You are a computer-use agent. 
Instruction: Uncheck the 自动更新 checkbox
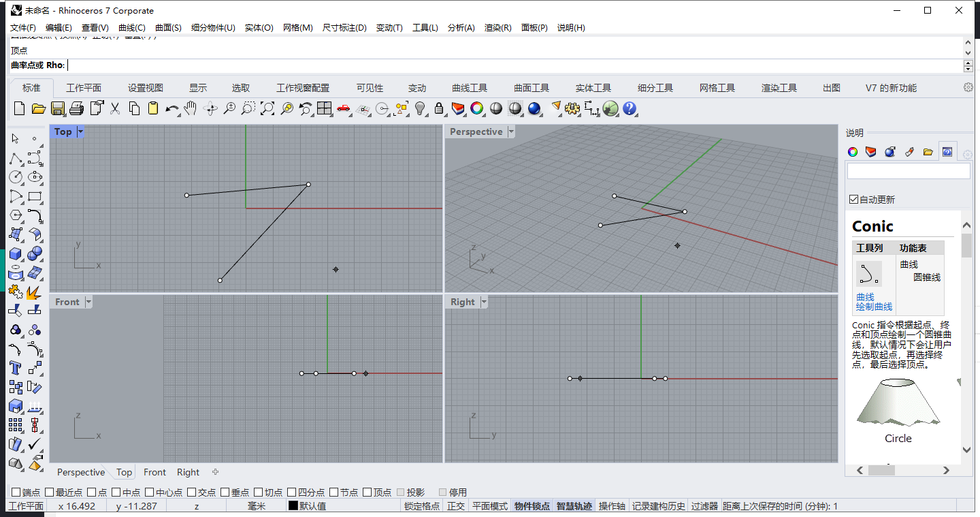(853, 200)
